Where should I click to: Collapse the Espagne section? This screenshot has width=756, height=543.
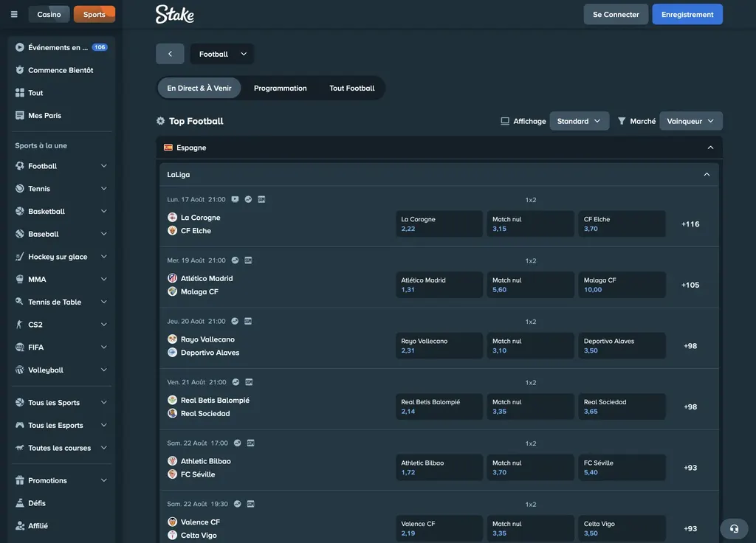tap(710, 148)
